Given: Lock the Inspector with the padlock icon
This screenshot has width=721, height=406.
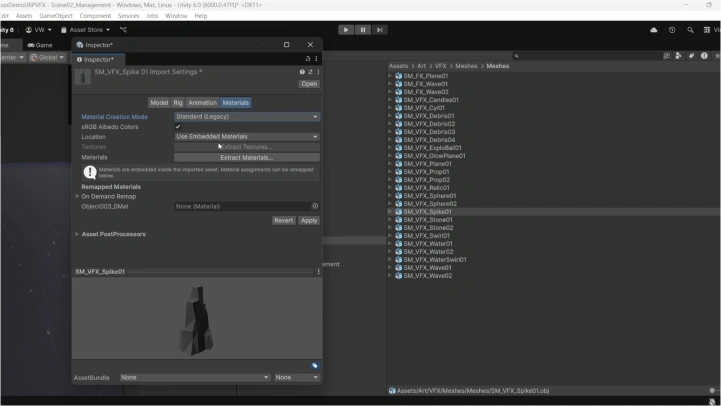Looking at the screenshot, I should (308, 59).
